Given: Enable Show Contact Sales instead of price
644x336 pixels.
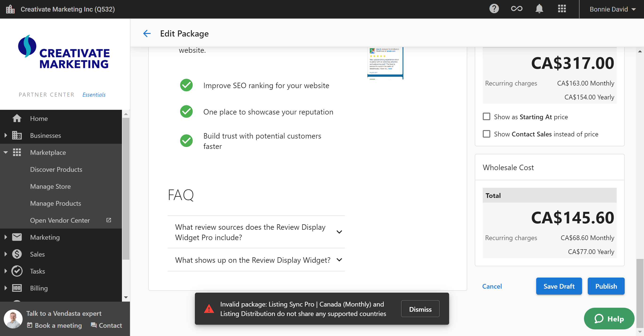Looking at the screenshot, I should tap(487, 134).
